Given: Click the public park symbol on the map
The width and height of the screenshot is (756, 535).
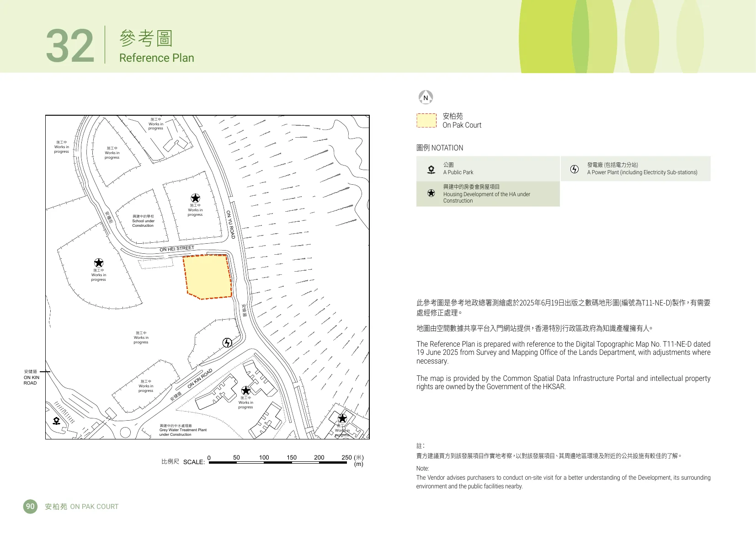Looking at the screenshot, I should [x=56, y=421].
